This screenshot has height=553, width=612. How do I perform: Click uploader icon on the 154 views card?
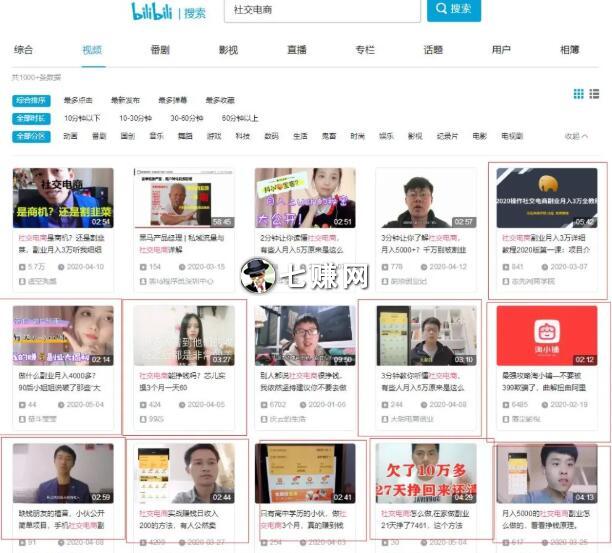[x=143, y=281]
